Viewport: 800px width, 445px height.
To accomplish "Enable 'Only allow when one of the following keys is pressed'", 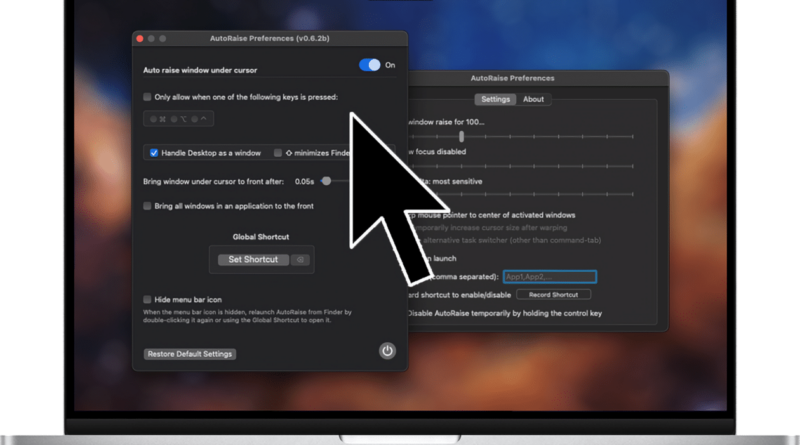I will 147,97.
